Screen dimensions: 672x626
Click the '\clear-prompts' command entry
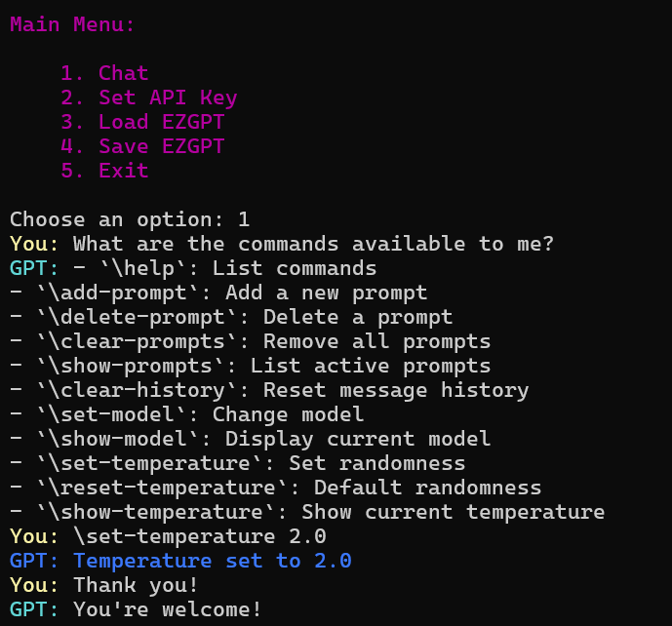click(x=251, y=342)
